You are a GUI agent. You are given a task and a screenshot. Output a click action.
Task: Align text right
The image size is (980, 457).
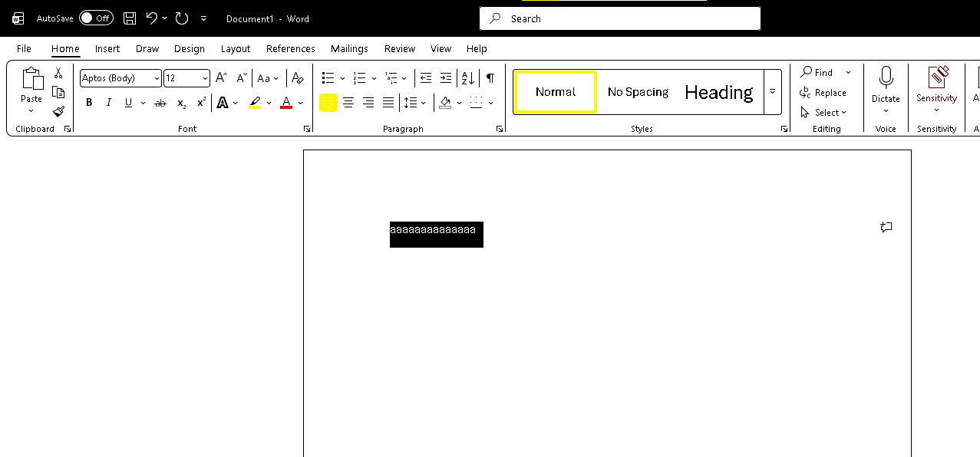coord(368,103)
